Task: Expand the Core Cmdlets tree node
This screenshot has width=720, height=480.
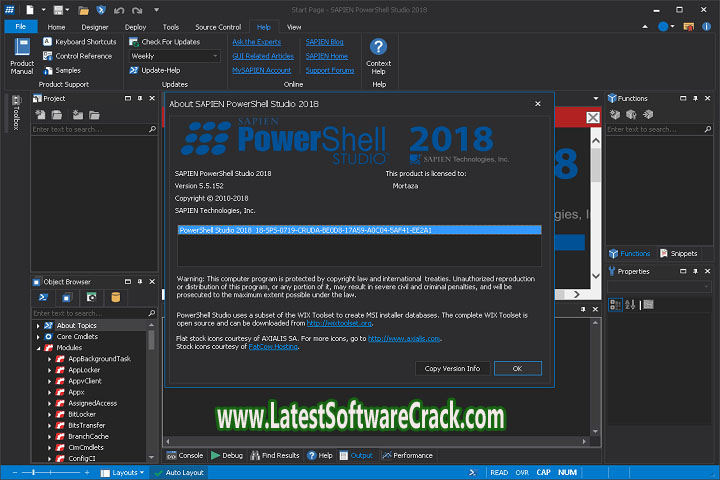Action: click(x=38, y=337)
